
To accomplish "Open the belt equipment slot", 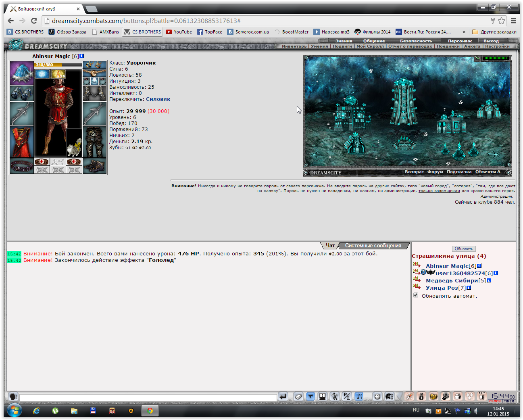I will coord(22,166).
